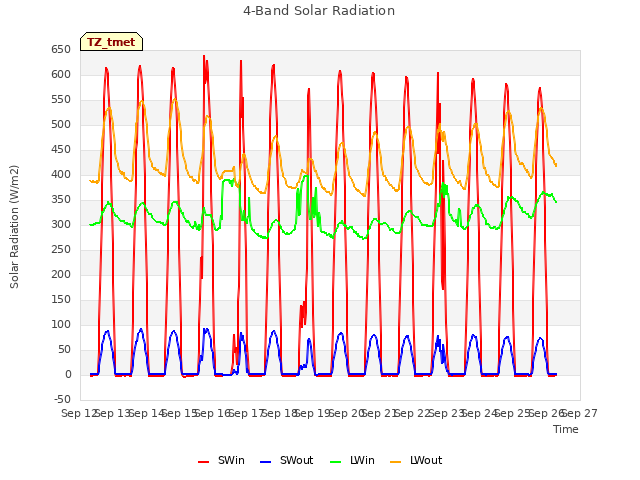This screenshot has height=480, width=640.
Task: Click the 0 y-axis tick label
Action: [68, 375]
